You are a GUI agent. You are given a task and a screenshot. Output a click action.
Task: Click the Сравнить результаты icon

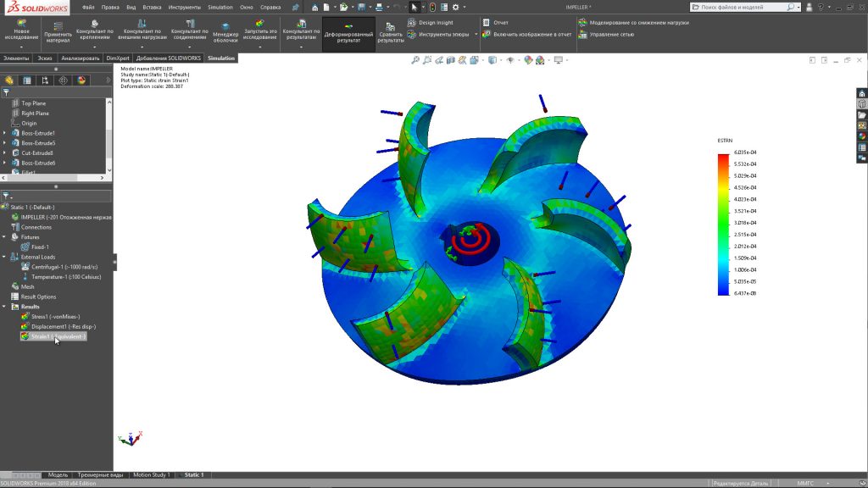391,33
